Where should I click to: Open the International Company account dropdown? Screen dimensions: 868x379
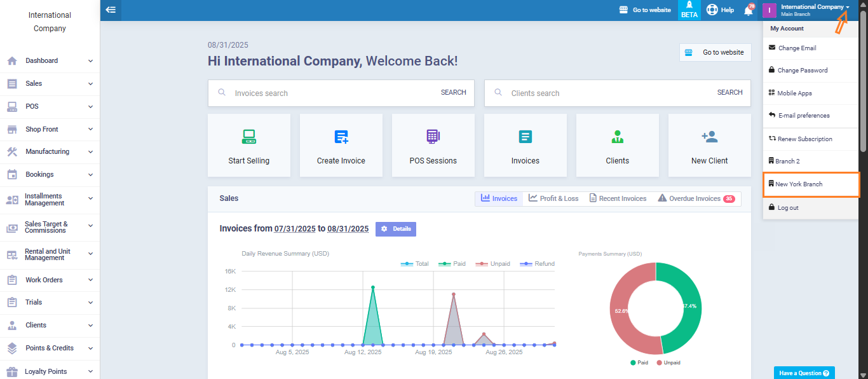814,10
